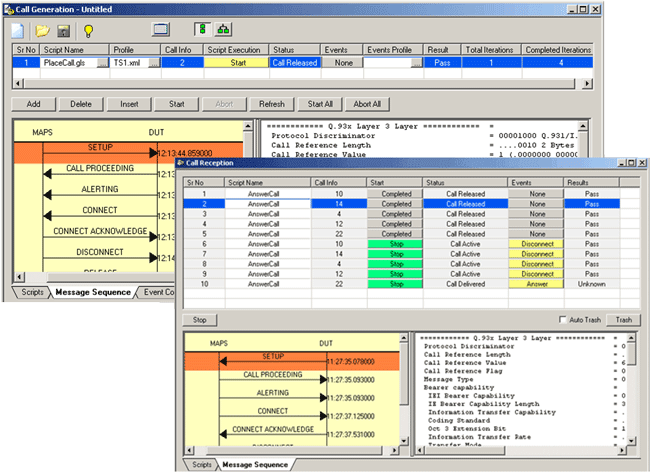Browse profile with TS1.xml ellipsis button
The width and height of the screenshot is (650, 472).
pos(155,63)
